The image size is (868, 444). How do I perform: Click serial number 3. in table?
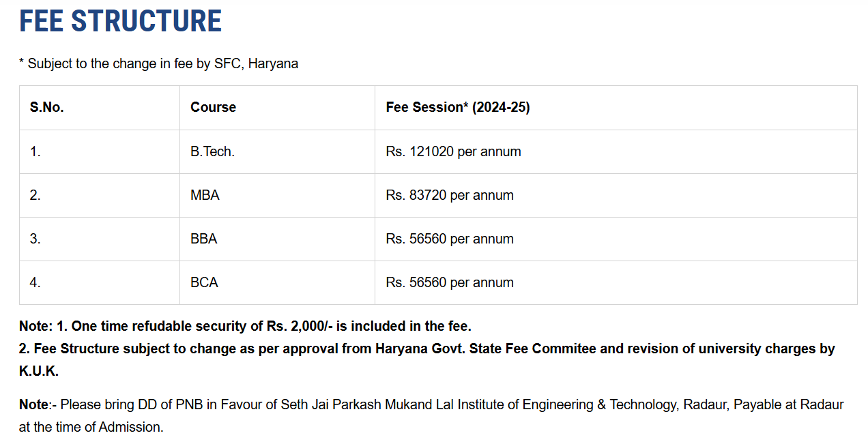pyautogui.click(x=35, y=239)
